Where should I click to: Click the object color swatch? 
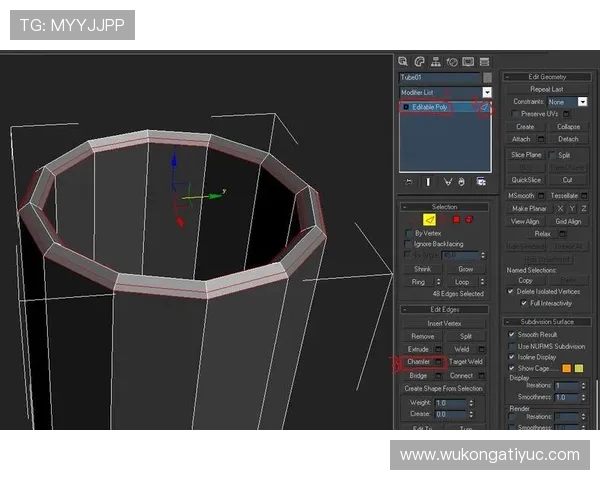tap(487, 77)
